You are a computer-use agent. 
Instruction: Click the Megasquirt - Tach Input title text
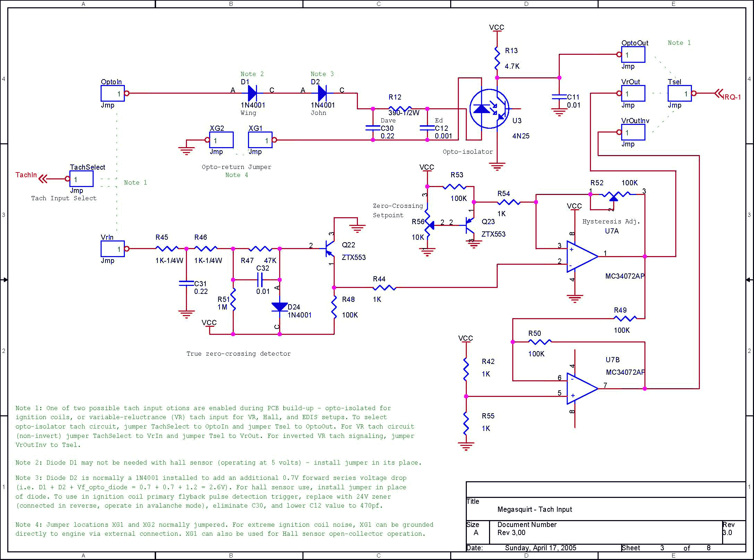pyautogui.click(x=534, y=509)
